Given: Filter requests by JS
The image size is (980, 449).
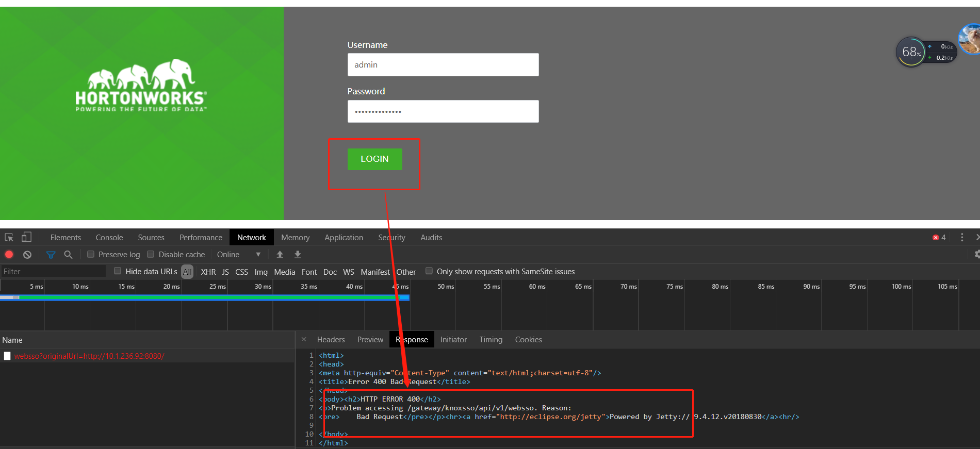Looking at the screenshot, I should coord(225,272).
